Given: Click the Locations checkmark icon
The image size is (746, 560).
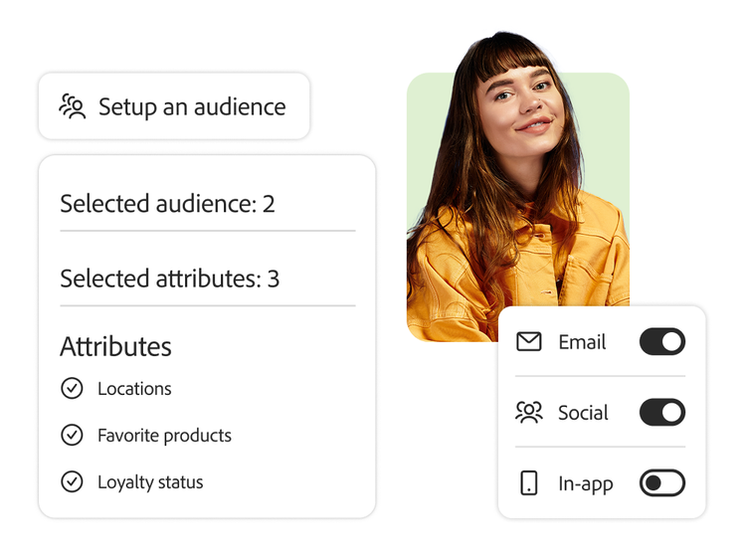Looking at the screenshot, I should tap(72, 389).
